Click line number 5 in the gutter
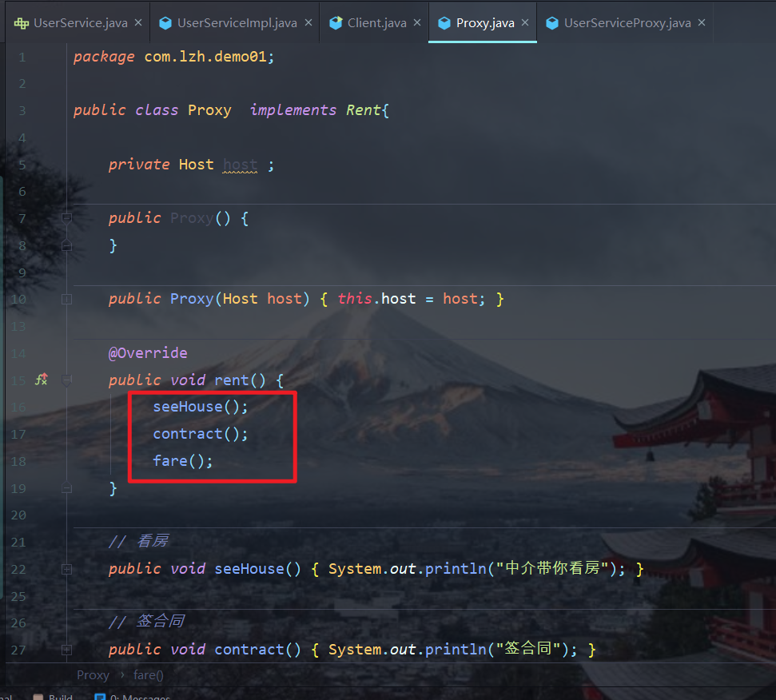This screenshot has height=700, width=776. click(x=22, y=165)
